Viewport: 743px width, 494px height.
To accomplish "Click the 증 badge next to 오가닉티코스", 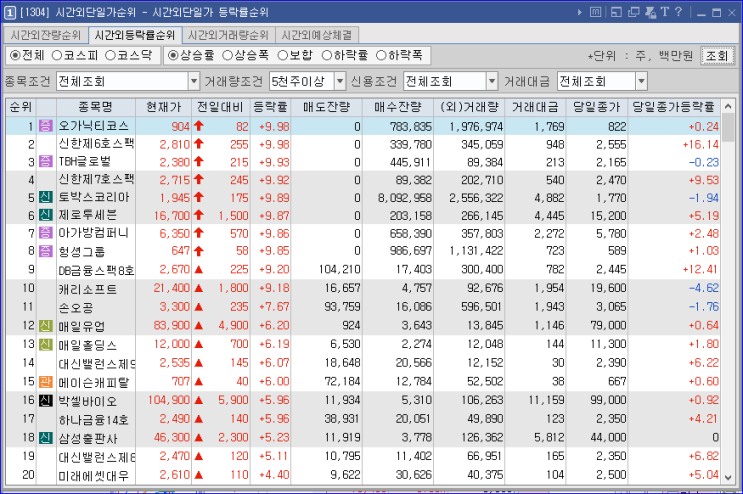I will 45,126.
